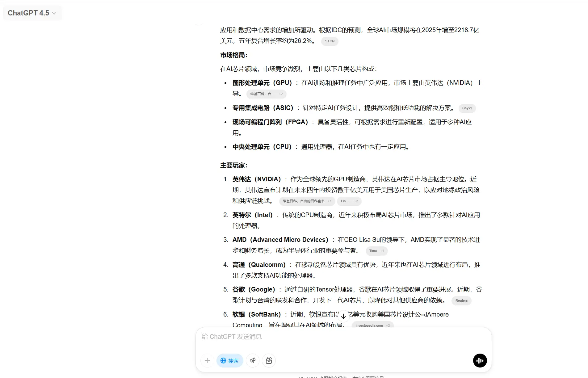The width and height of the screenshot is (588, 378).
Task: Click the bold text 高通（Qualcomm）
Action: [x=259, y=265]
